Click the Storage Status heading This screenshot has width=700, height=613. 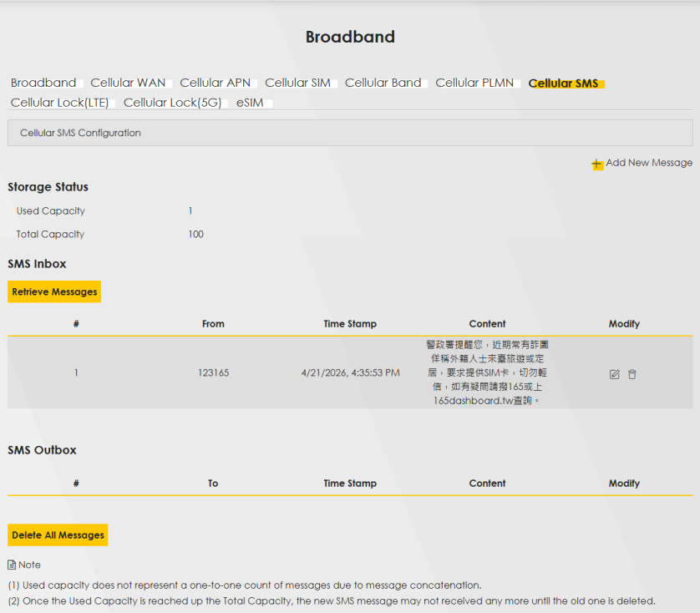coord(48,186)
